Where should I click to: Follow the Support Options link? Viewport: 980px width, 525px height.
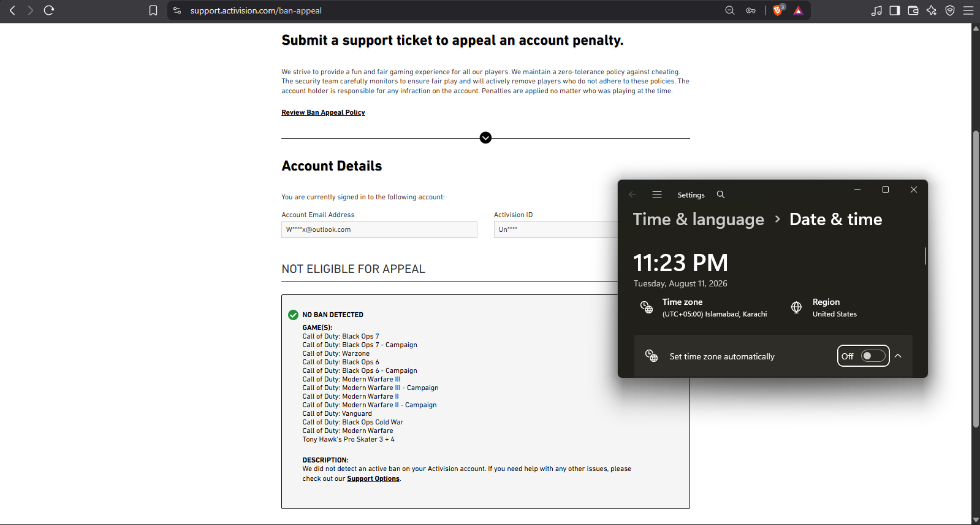373,479
